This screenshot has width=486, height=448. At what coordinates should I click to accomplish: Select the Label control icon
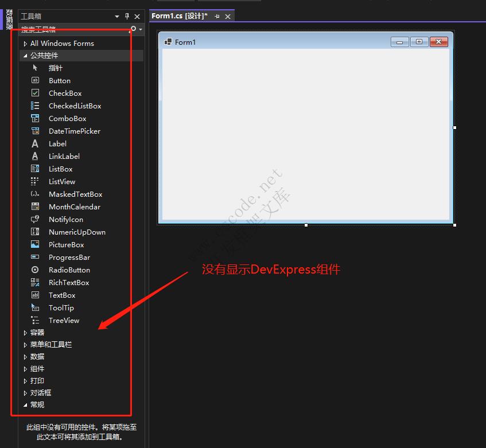35,143
